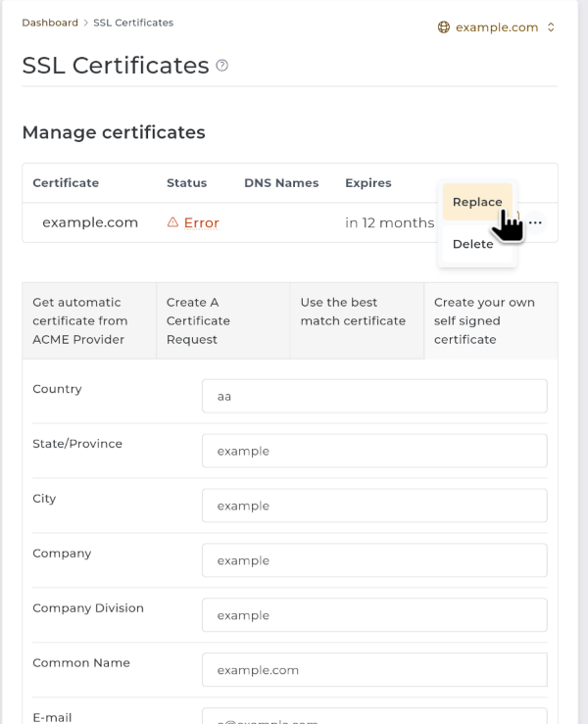Switch to Get automatic certificate from ACME Provider tab
588x724 pixels.
[x=89, y=321]
